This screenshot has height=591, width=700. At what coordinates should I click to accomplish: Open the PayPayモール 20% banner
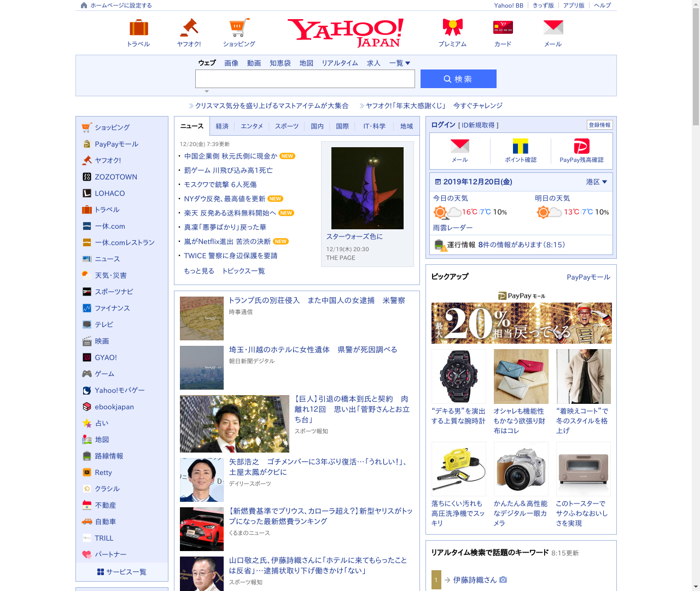point(522,323)
